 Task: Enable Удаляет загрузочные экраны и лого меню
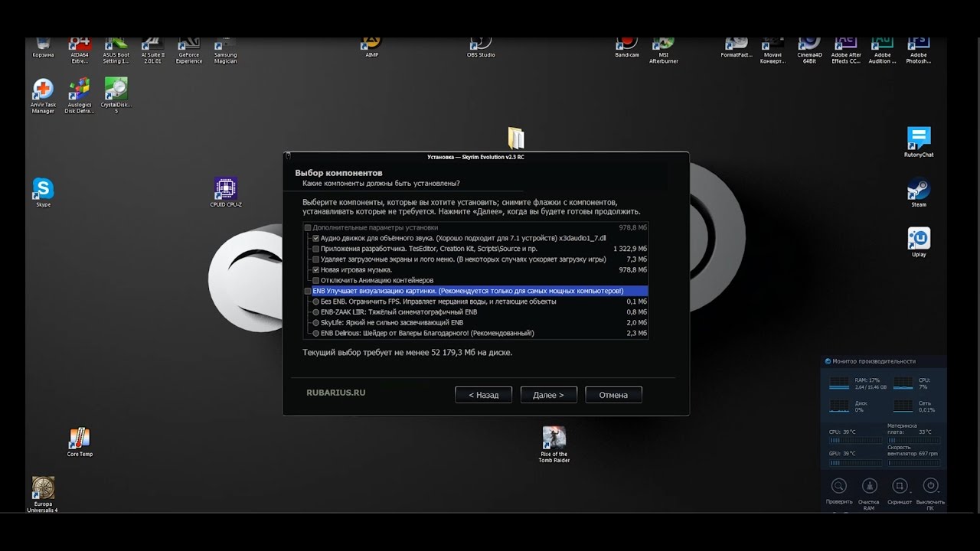[316, 259]
